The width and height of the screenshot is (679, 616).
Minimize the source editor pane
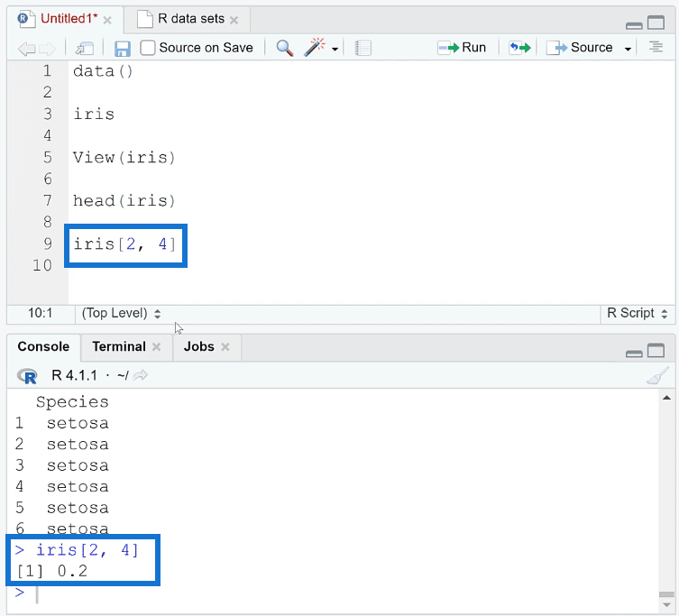point(634,25)
